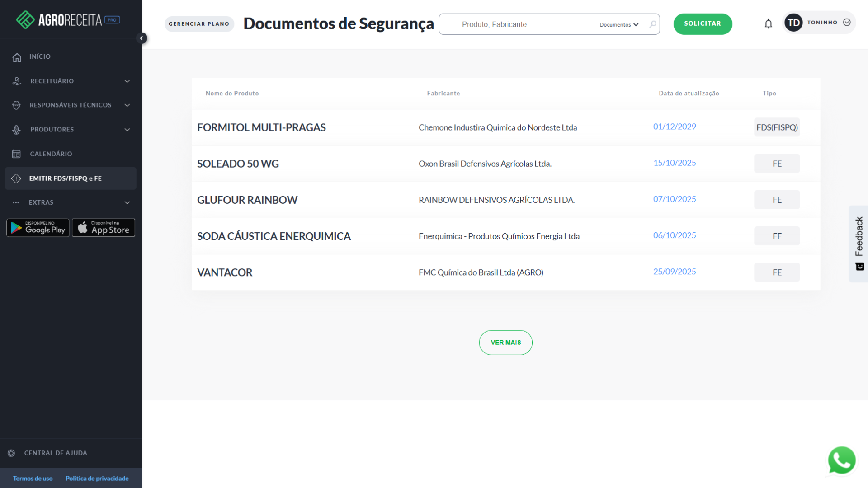Click the Emitir FDS/FISPQ e FE icon
This screenshot has width=868, height=488.
[x=16, y=178]
